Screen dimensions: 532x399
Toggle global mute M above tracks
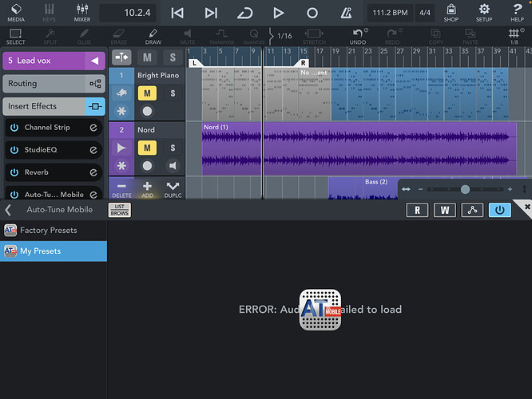coord(147,57)
